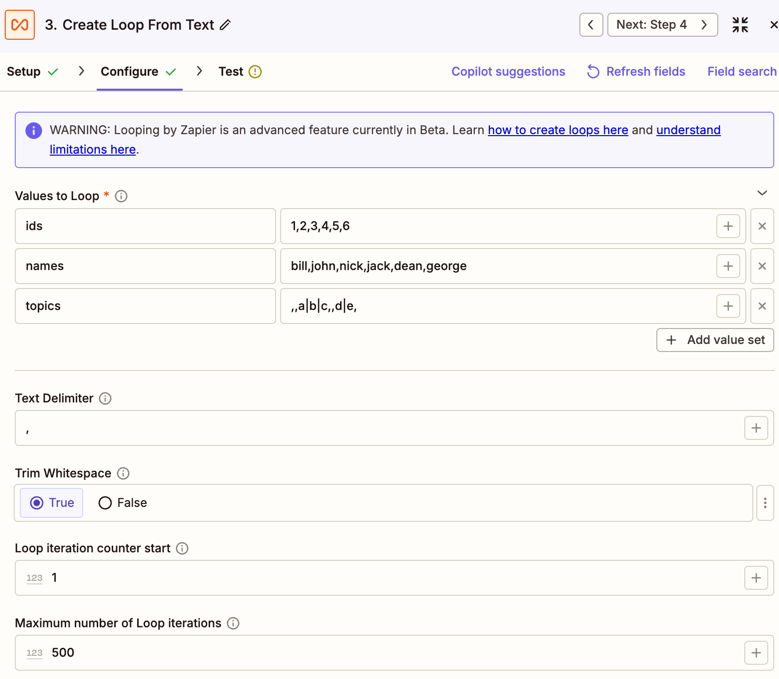
Task: Delete the topics value row
Action: pyautogui.click(x=762, y=306)
